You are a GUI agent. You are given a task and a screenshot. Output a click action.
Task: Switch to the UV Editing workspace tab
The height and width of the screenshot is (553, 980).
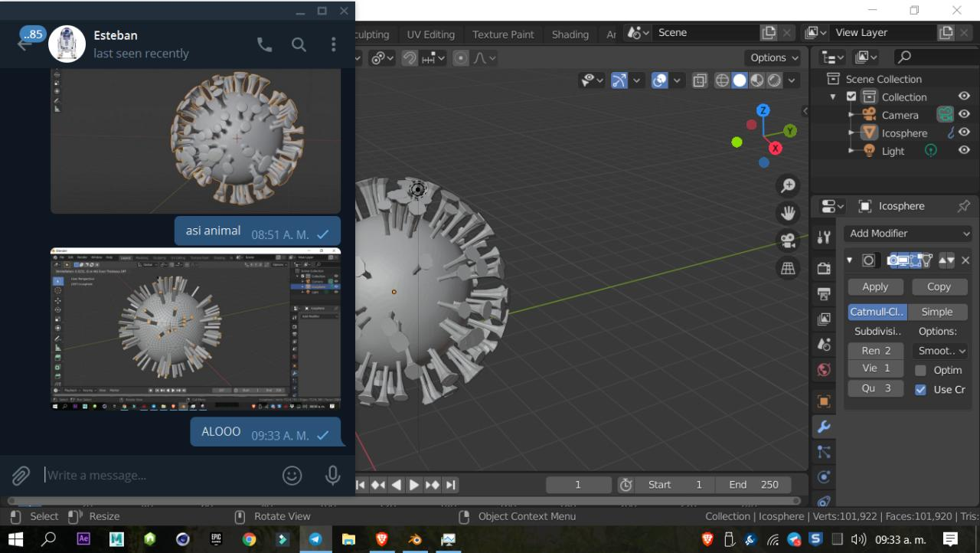430,34
